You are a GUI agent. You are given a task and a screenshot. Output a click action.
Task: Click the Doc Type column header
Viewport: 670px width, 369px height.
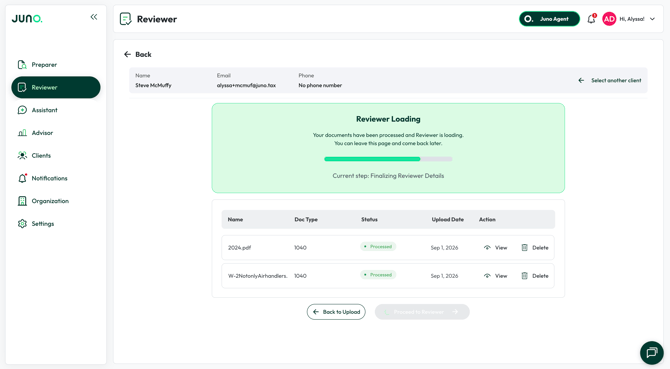(x=306, y=220)
